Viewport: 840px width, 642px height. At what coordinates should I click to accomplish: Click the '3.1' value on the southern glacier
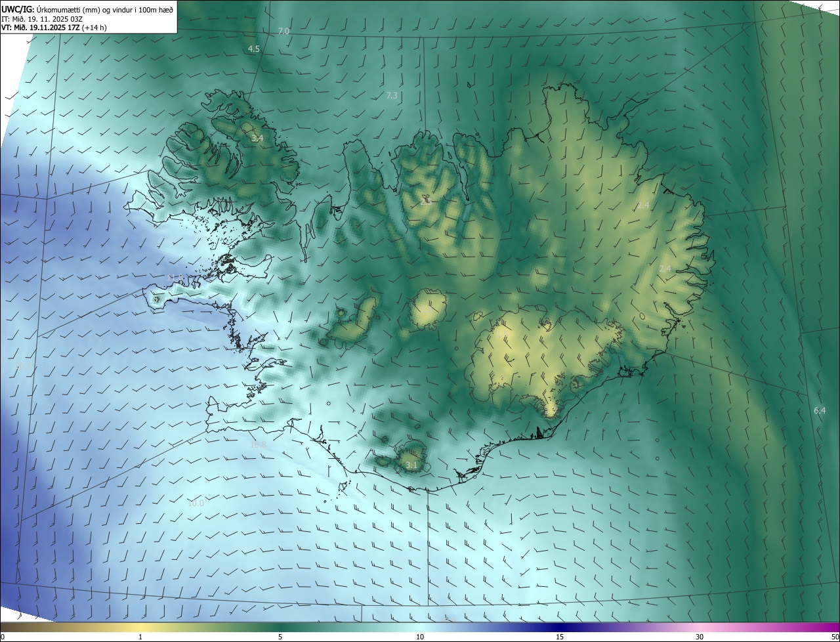(411, 465)
